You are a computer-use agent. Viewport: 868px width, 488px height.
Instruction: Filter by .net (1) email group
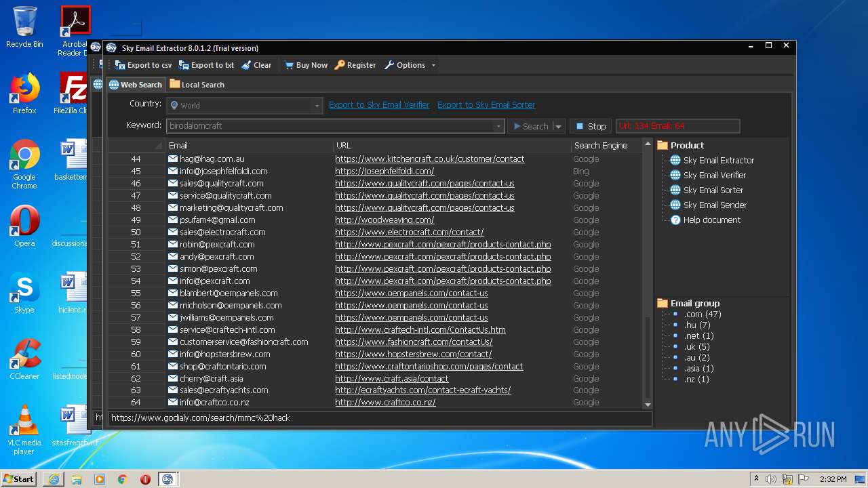(x=698, y=336)
